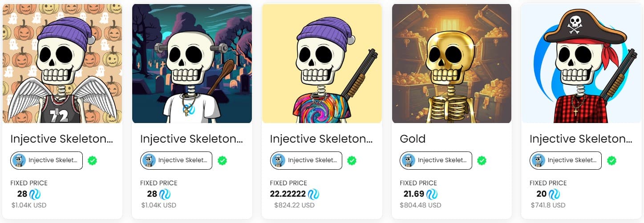Open the collection pill on the graveyard skeleton card
644x223 pixels.
click(x=176, y=160)
